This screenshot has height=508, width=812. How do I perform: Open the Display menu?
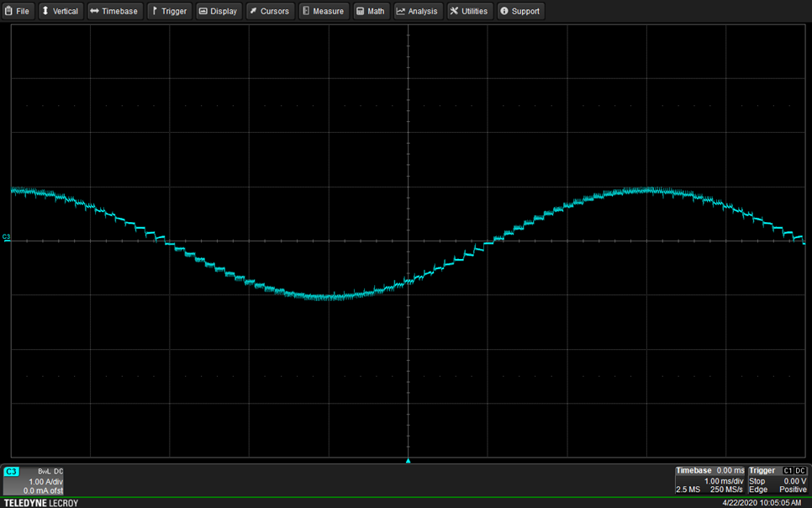pos(219,11)
